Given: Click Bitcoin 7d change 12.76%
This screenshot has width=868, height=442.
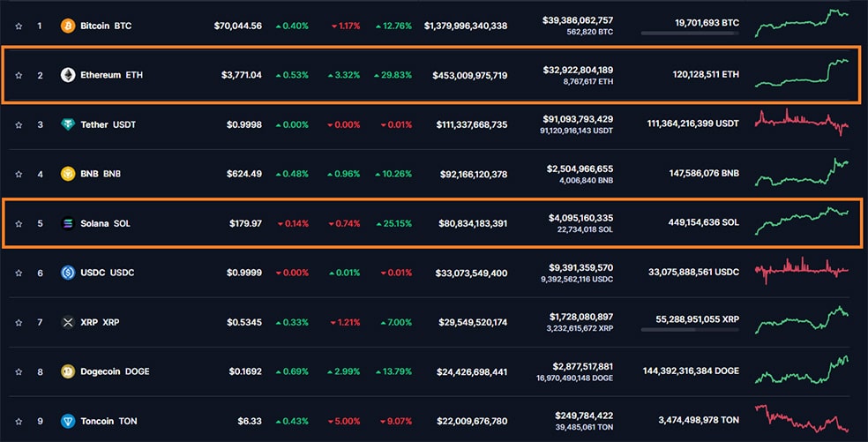Looking at the screenshot, I should click(393, 26).
